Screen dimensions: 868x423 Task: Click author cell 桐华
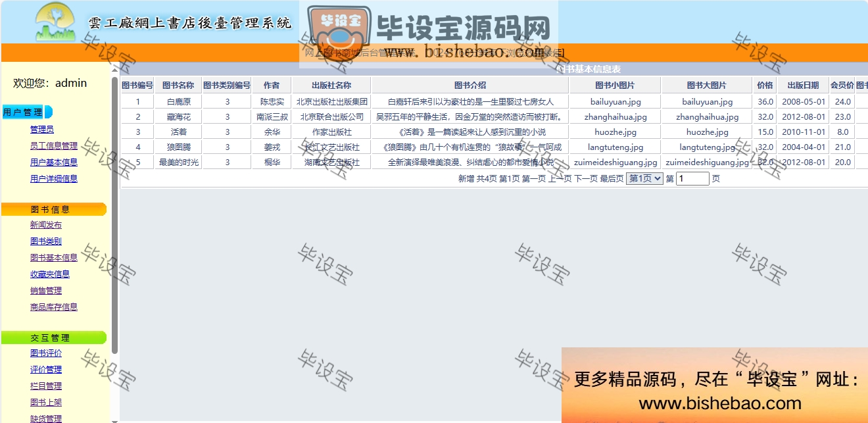(272, 162)
